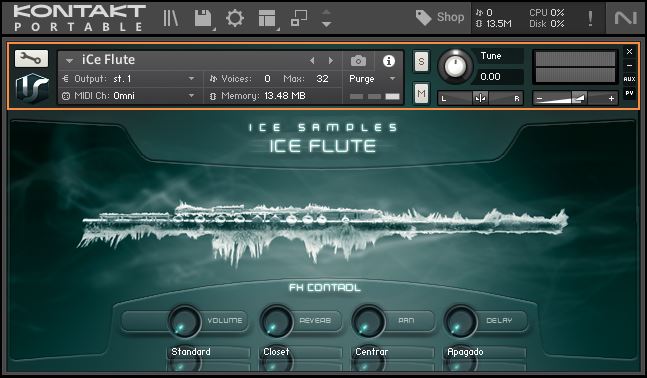Click the minimized view window icon

(299, 18)
